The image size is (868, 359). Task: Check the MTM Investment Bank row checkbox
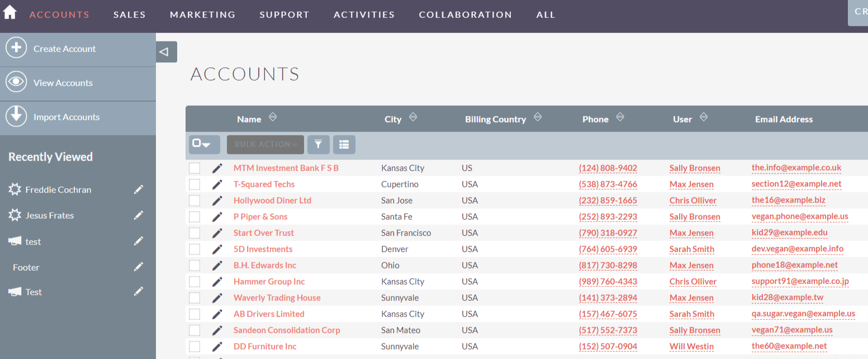[195, 168]
